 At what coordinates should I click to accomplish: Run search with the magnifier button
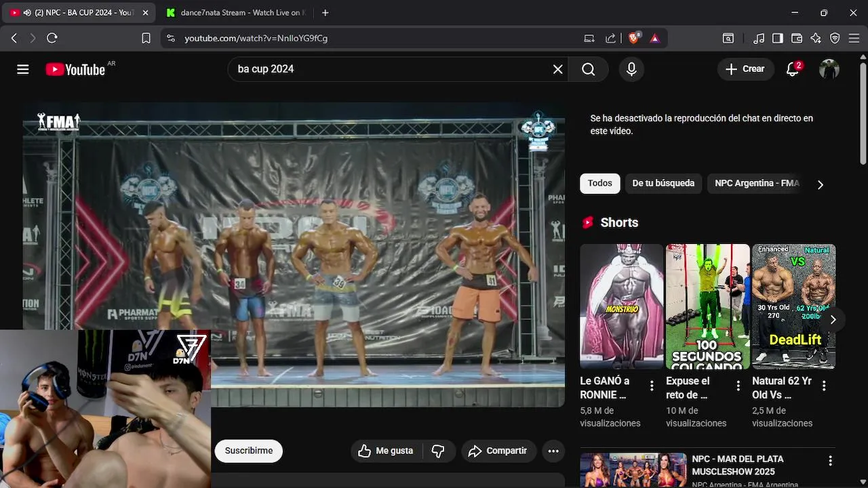click(589, 69)
